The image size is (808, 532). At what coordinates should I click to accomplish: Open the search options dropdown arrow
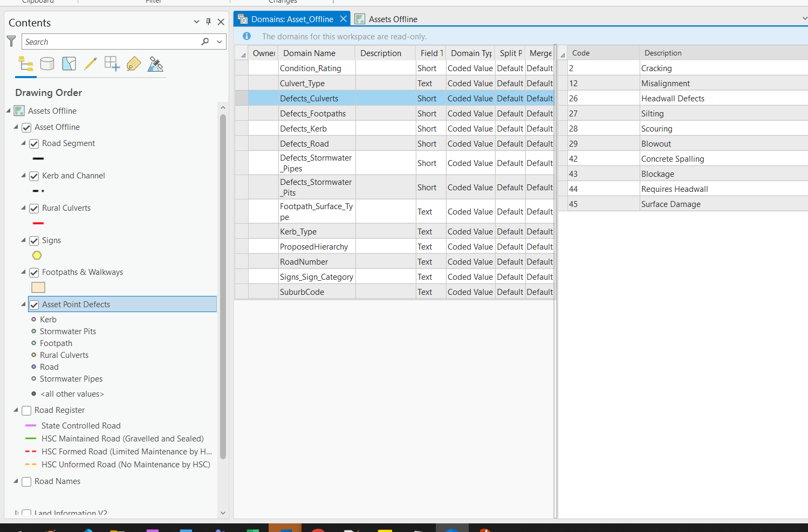(219, 42)
